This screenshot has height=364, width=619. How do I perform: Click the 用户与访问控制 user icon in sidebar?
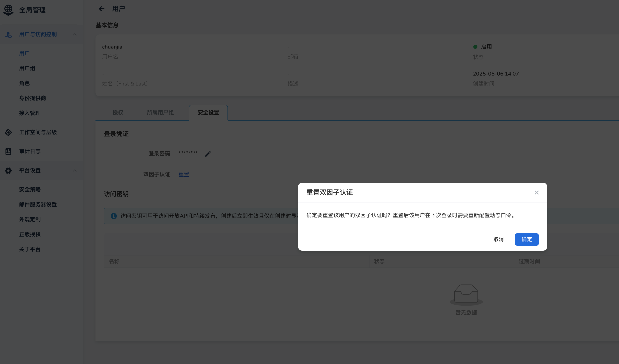click(x=8, y=34)
